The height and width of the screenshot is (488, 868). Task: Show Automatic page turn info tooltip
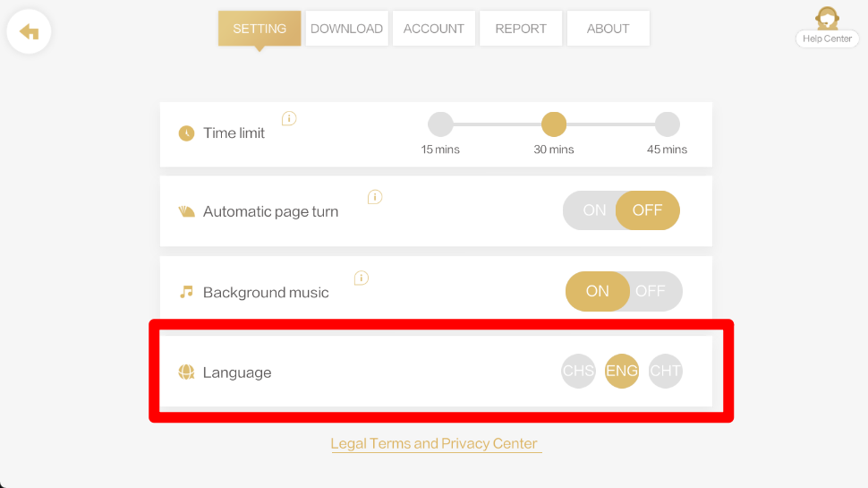point(375,197)
